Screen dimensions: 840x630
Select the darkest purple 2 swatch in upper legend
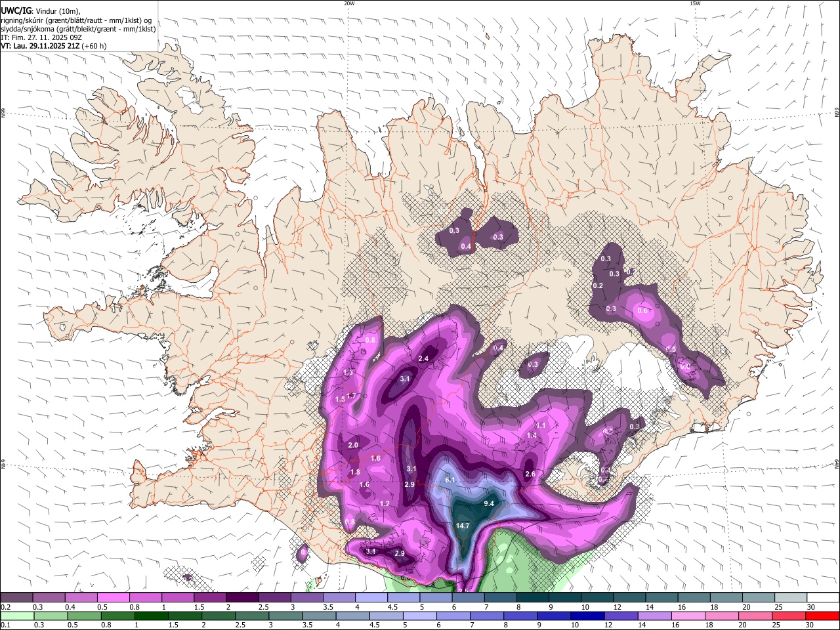pyautogui.click(x=242, y=597)
